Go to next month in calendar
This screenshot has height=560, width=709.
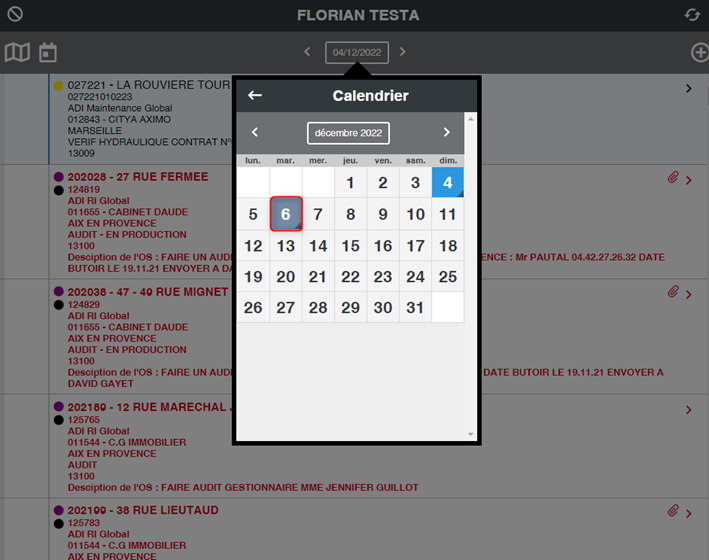pyautogui.click(x=446, y=132)
